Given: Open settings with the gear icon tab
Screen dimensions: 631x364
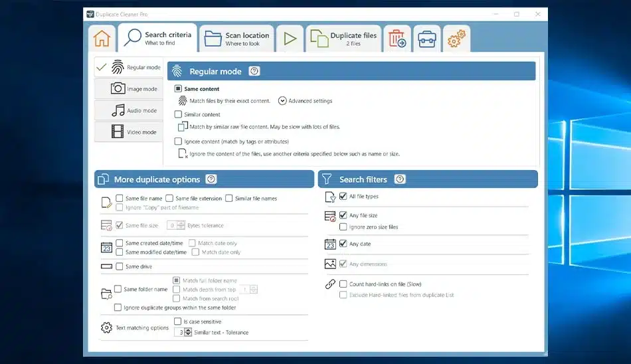Looking at the screenshot, I should pyautogui.click(x=456, y=39).
